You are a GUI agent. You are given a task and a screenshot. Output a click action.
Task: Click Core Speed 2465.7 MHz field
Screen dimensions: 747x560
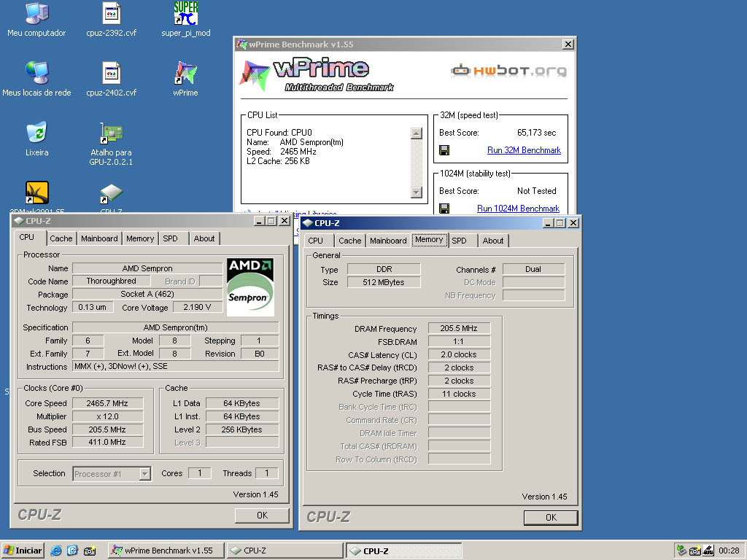(107, 403)
